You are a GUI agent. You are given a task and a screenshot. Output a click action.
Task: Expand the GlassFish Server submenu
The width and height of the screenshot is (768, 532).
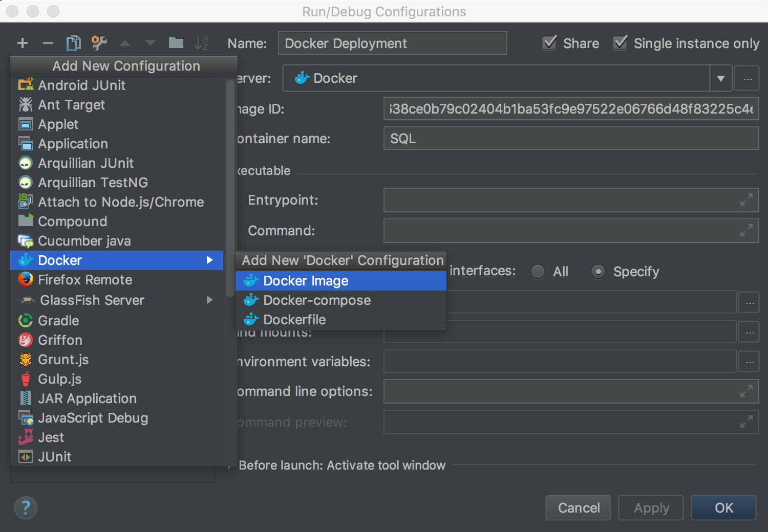[x=209, y=300]
